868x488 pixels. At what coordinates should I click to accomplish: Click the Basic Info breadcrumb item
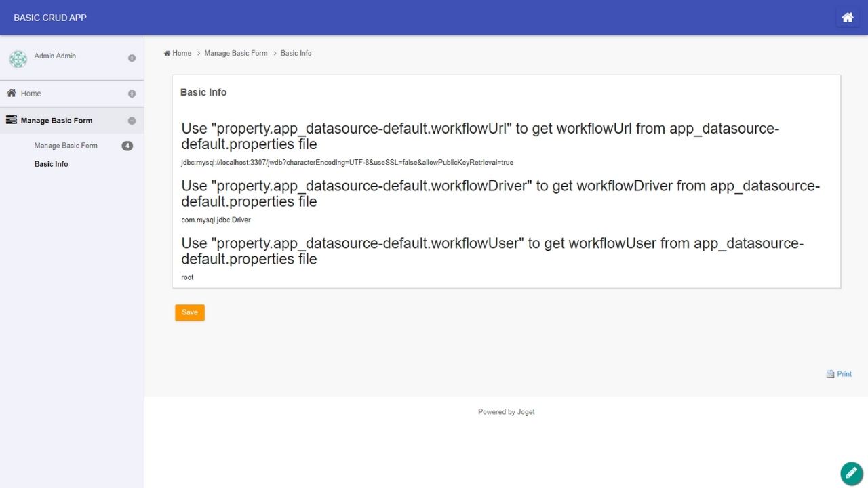pyautogui.click(x=296, y=53)
